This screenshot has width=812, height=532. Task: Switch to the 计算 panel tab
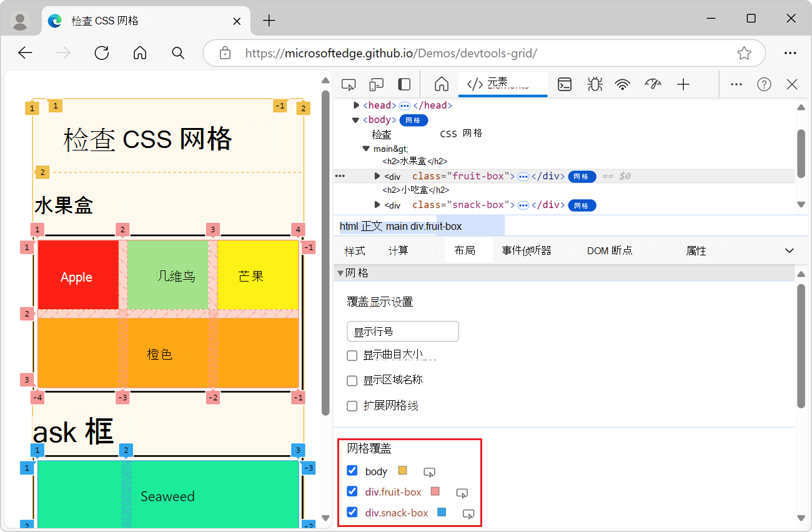tap(398, 250)
